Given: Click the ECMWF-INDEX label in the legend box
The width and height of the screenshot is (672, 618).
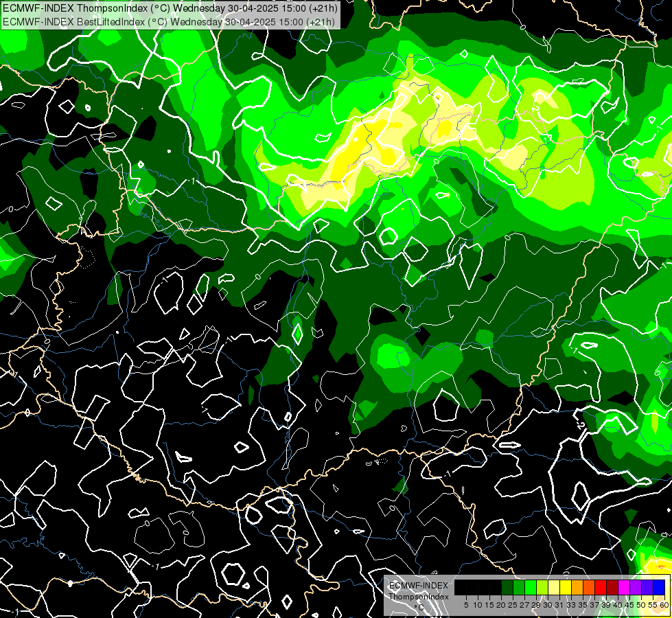Looking at the screenshot, I should (x=419, y=586).
